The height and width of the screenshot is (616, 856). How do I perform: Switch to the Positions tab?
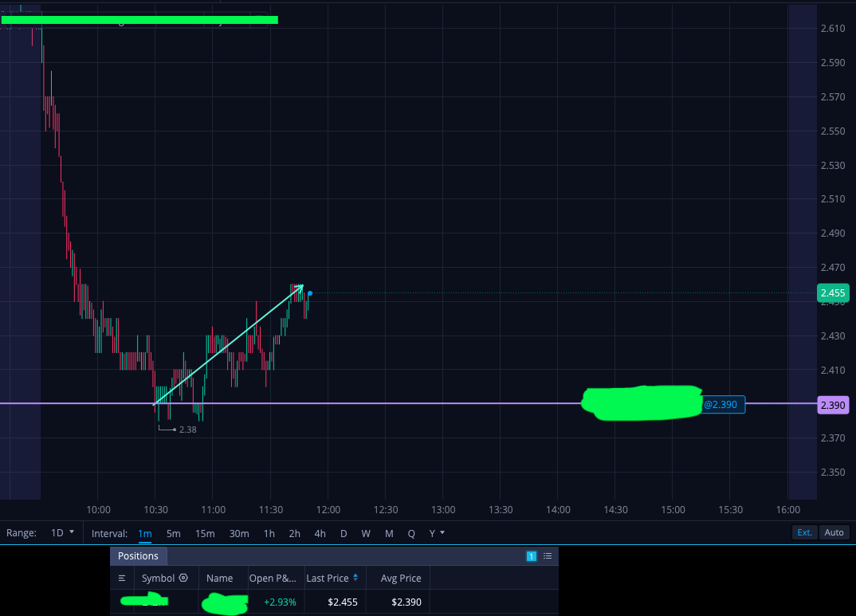coord(138,556)
